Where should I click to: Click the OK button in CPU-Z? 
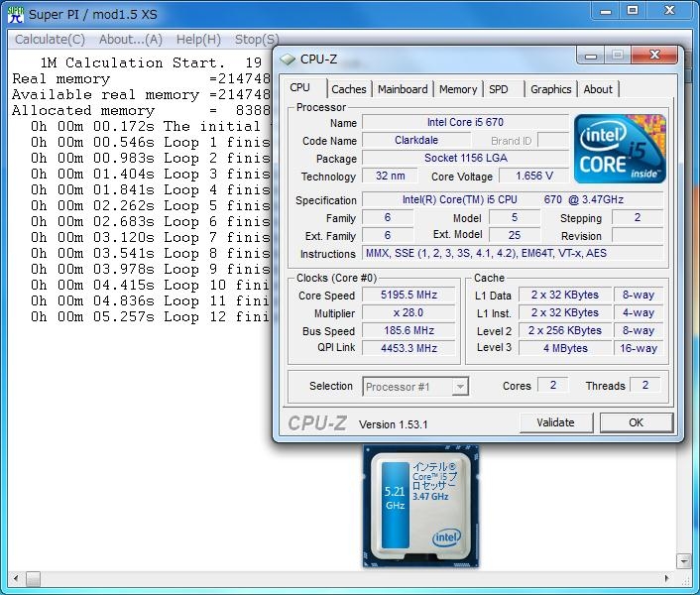(637, 422)
